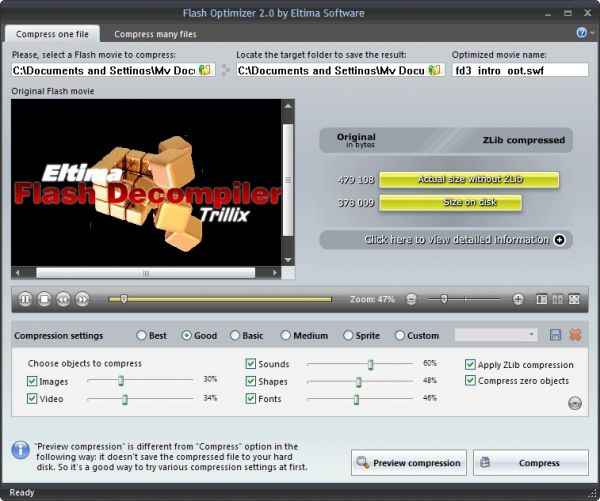
Task: Click the preview horizontal scrollbar right arrow
Action: (274, 273)
